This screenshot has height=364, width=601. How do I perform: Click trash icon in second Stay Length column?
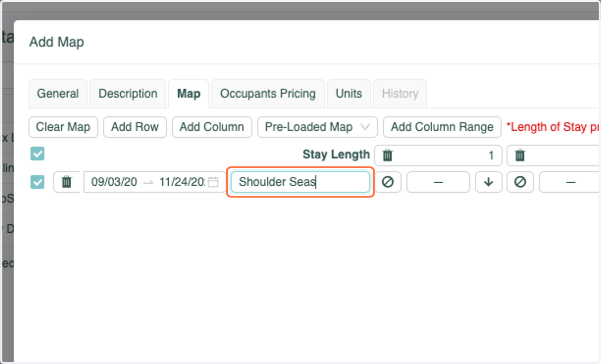click(x=520, y=156)
